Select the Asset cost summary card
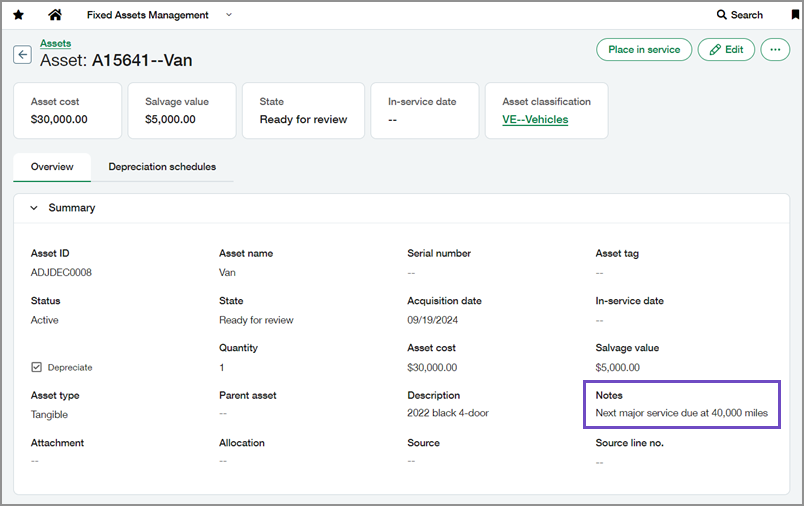Screen dimensions: 804x506 [x=67, y=110]
